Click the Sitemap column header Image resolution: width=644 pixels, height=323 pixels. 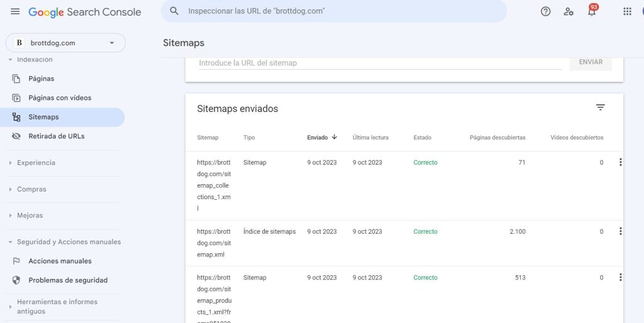pyautogui.click(x=208, y=138)
